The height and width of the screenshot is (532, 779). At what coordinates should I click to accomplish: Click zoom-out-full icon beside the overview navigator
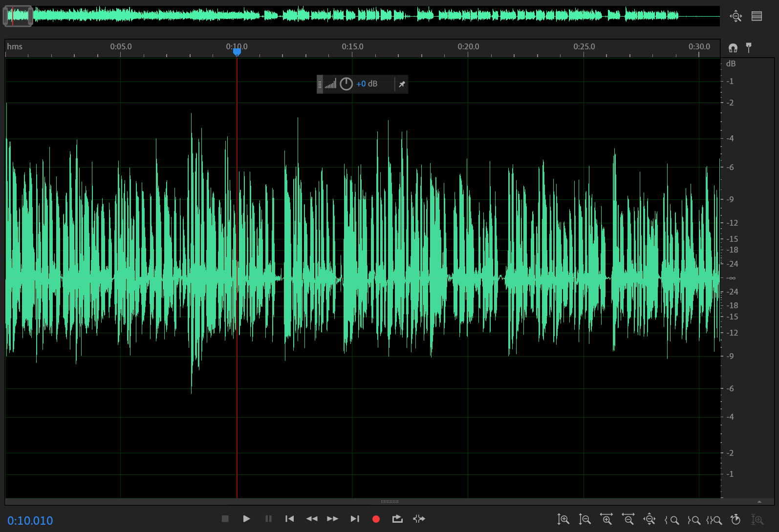tap(736, 16)
